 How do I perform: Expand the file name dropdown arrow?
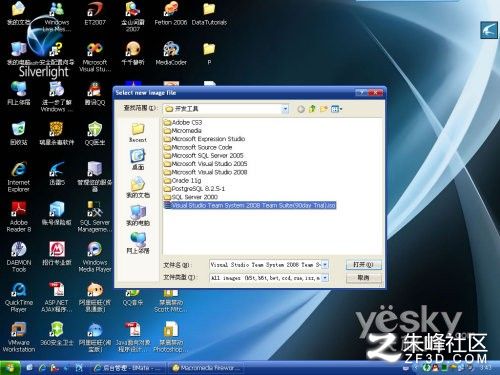325,265
